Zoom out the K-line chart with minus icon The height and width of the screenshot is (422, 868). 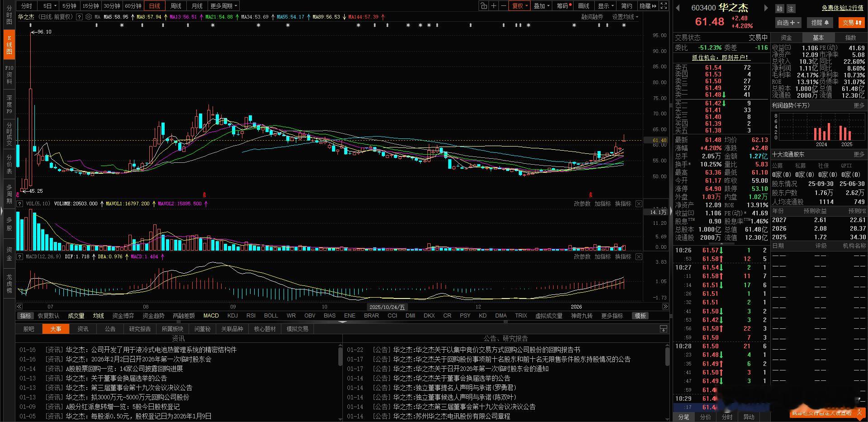(x=504, y=6)
